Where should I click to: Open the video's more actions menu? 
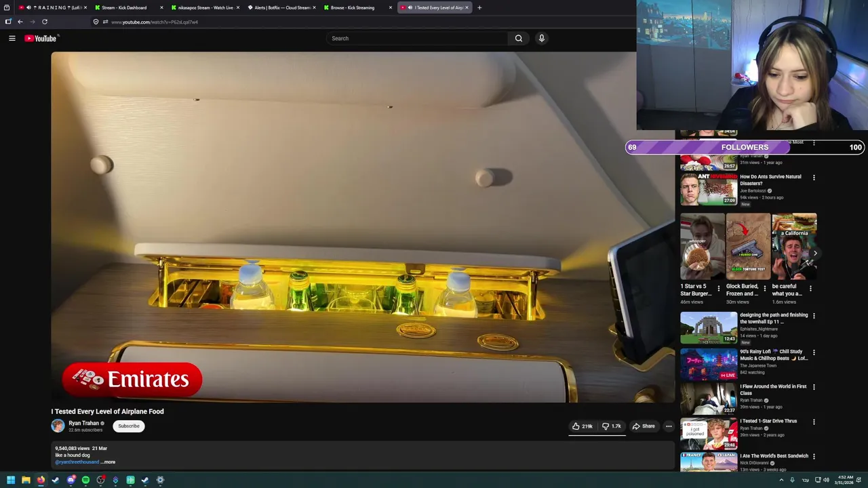tap(669, 426)
